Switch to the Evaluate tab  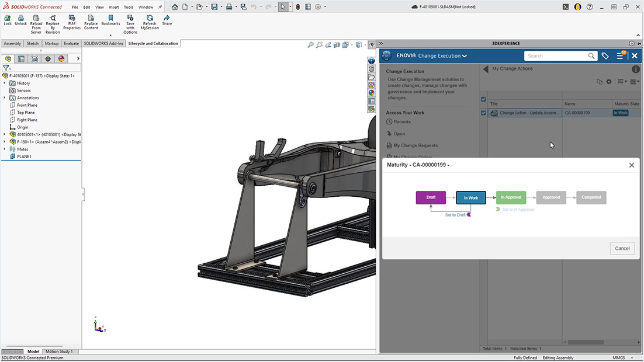pyautogui.click(x=71, y=43)
